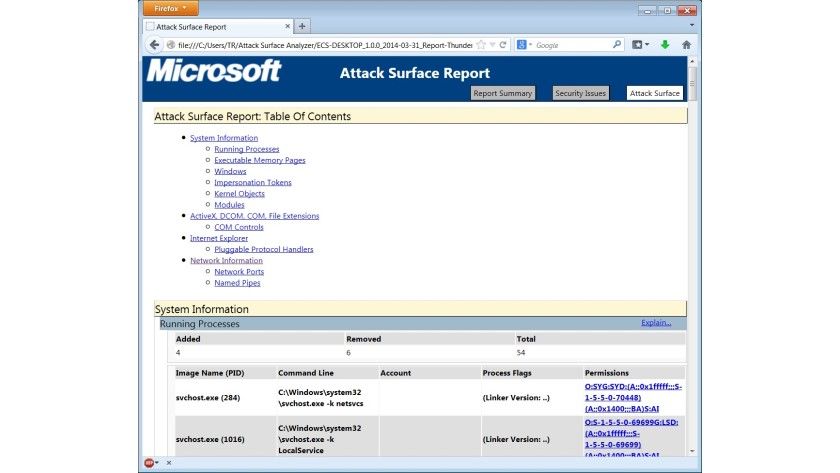Click the scrollbar down arrow
The height and width of the screenshot is (473, 840).
(692, 451)
